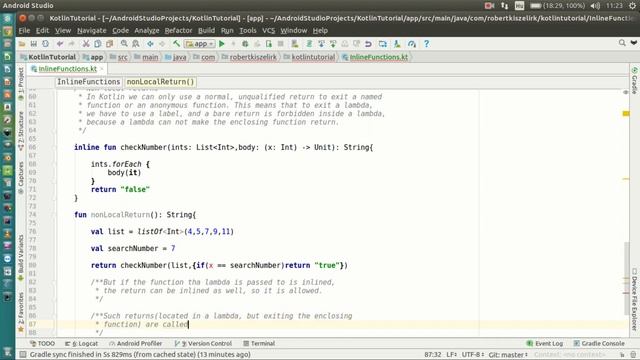Click the Help question mark icon
This screenshot has height=360, width=640.
point(427,44)
